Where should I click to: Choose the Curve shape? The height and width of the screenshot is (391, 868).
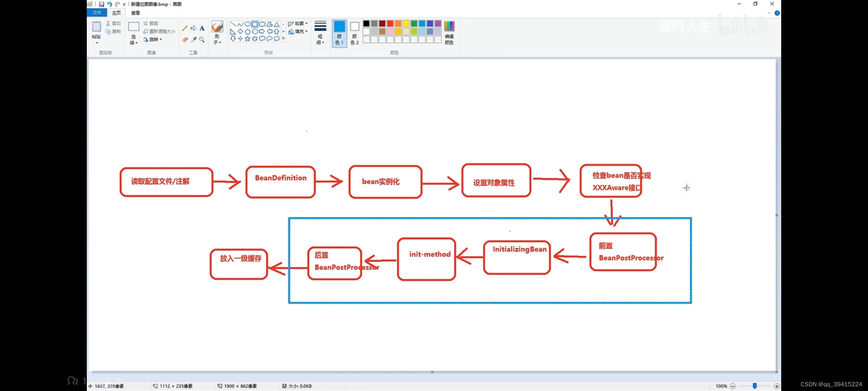pyautogui.click(x=240, y=24)
